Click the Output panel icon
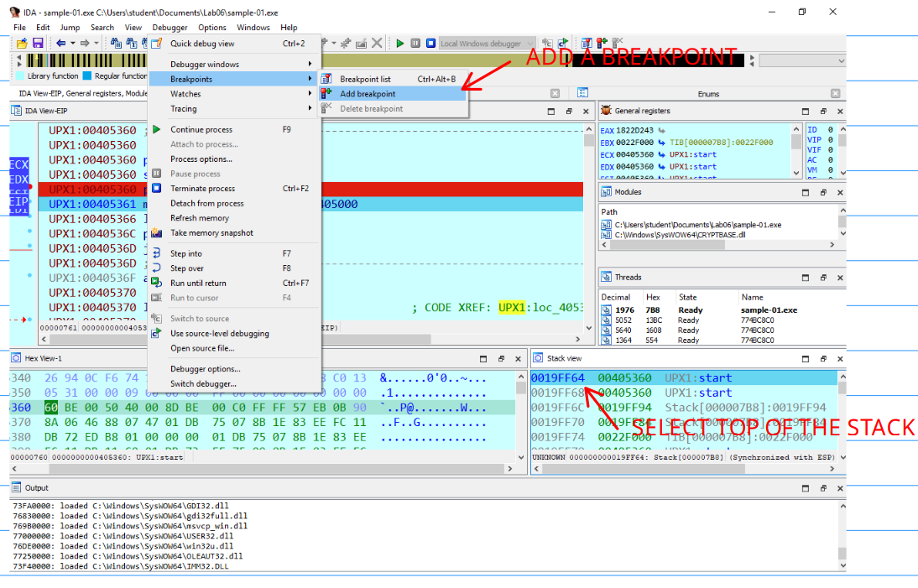This screenshot has height=588, width=918. 17,488
